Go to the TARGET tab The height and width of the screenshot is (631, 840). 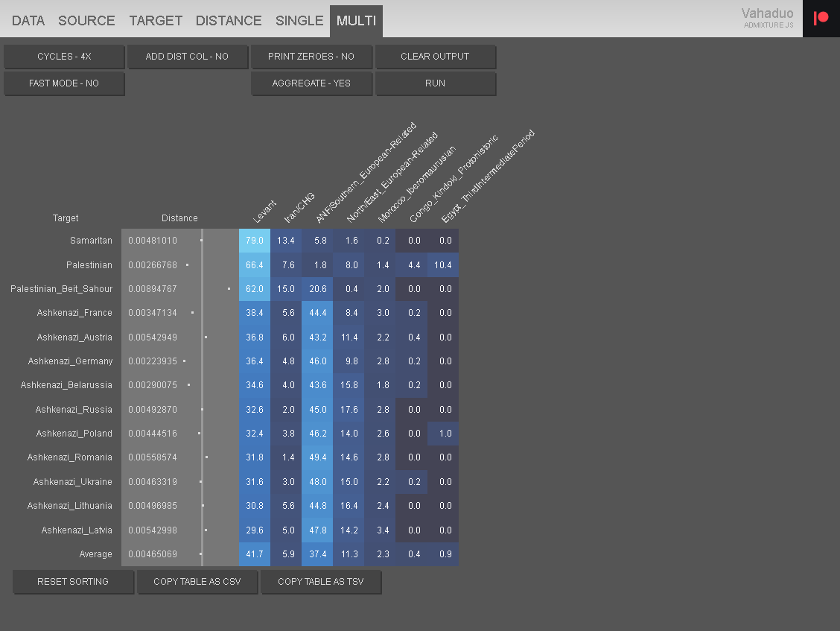156,21
